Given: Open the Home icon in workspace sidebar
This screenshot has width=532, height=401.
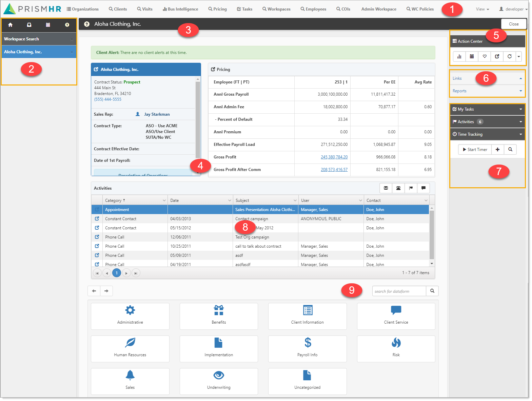Looking at the screenshot, I should [x=11, y=25].
